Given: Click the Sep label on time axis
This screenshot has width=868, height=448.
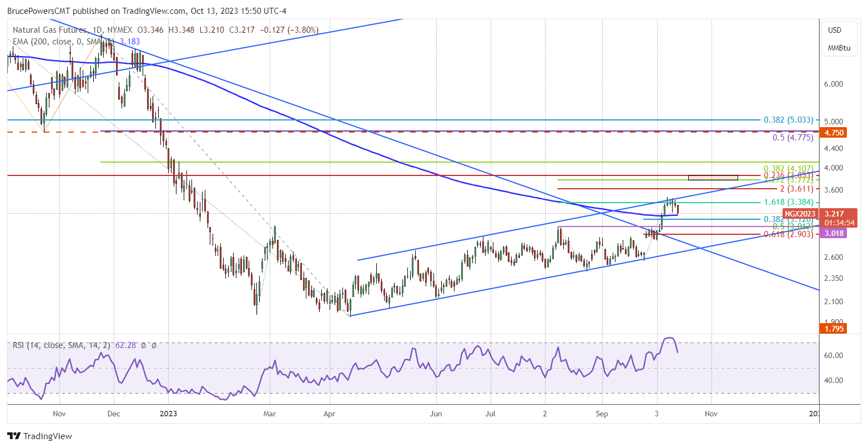Looking at the screenshot, I should 603,414.
